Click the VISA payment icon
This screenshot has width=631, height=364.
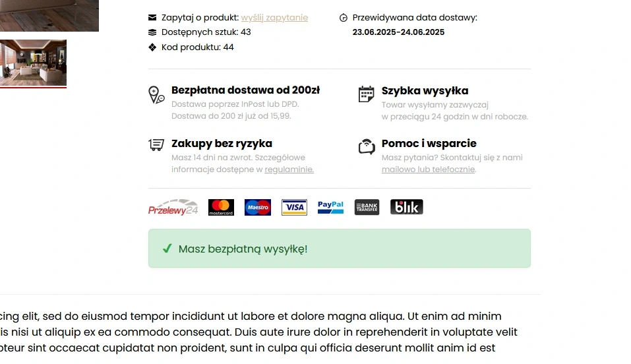[295, 208]
